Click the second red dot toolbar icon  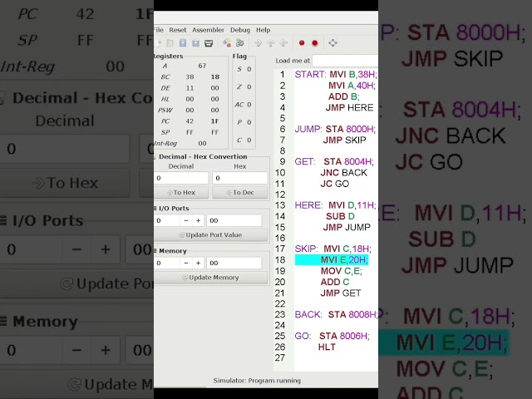coord(315,43)
